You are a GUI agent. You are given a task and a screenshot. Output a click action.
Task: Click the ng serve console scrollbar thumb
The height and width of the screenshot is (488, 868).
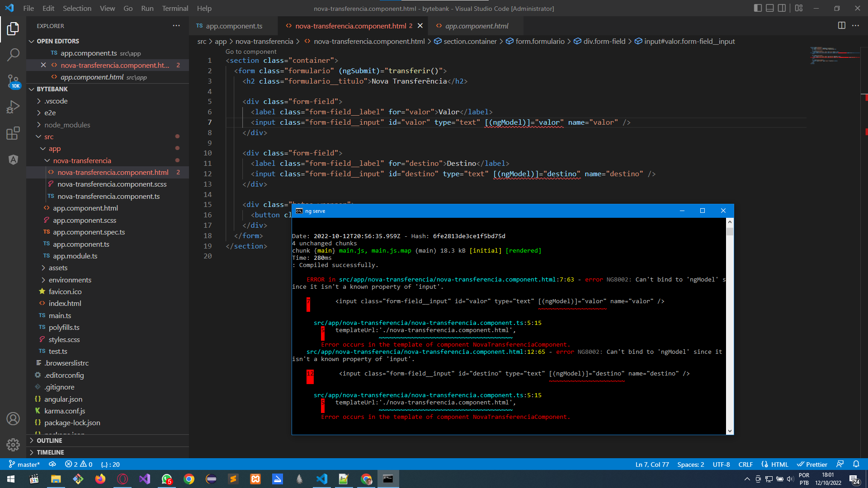click(x=730, y=231)
